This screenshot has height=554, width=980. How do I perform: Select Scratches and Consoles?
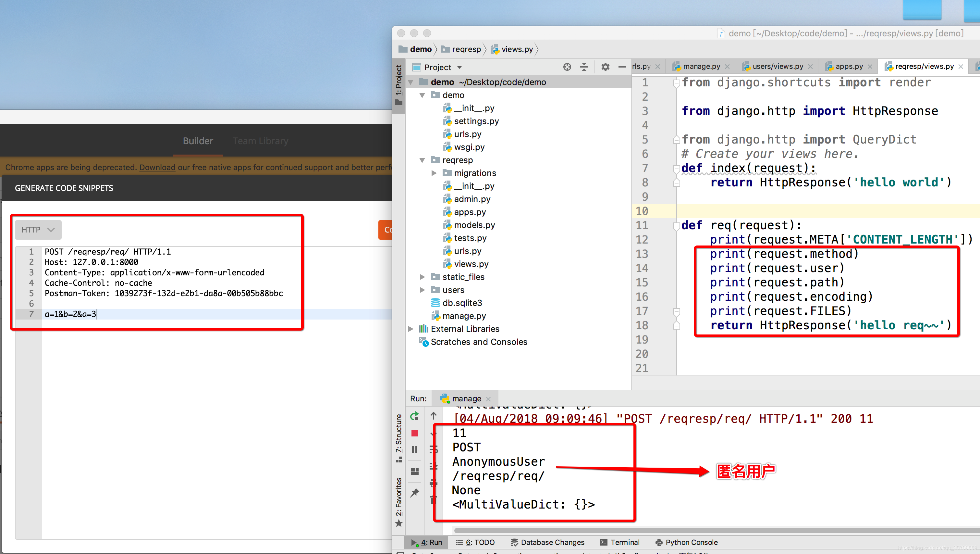[473, 342]
